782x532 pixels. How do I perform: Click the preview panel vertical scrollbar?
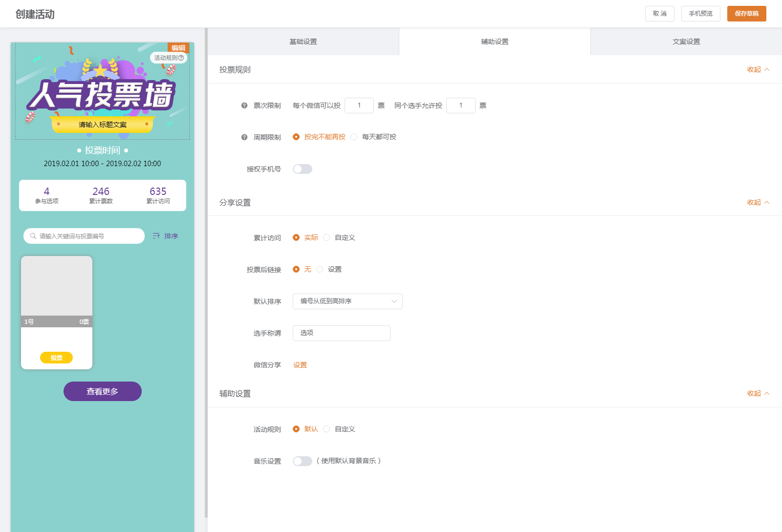pyautogui.click(x=206, y=274)
